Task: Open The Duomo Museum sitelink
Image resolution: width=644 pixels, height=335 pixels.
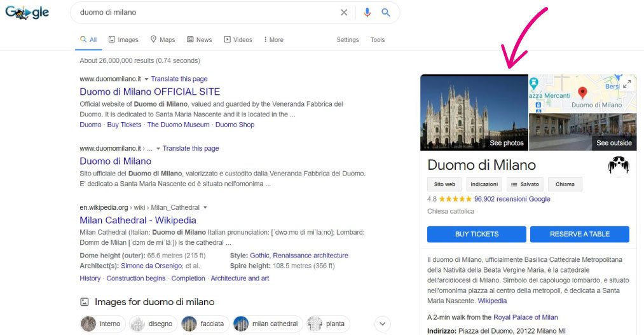Action: [178, 125]
